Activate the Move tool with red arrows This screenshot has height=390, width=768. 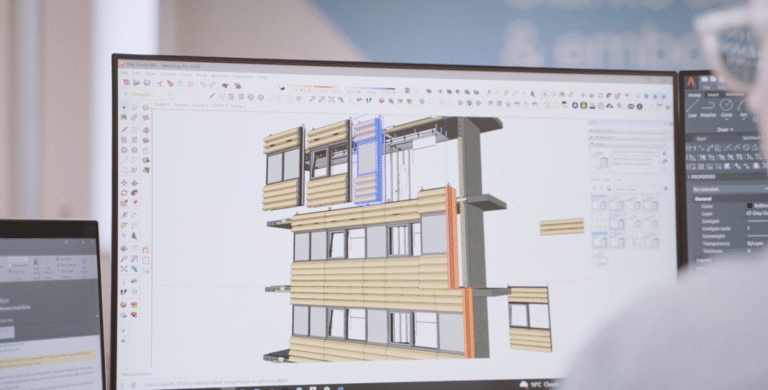[x=124, y=183]
